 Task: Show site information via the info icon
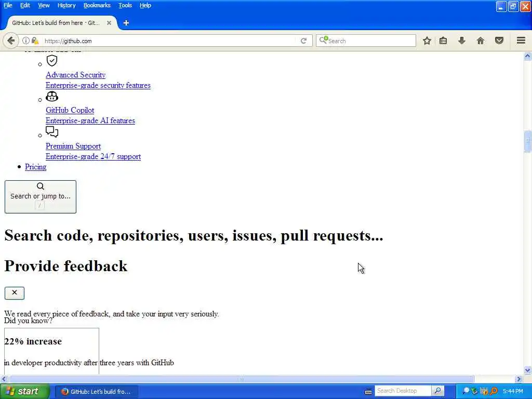[x=26, y=41]
